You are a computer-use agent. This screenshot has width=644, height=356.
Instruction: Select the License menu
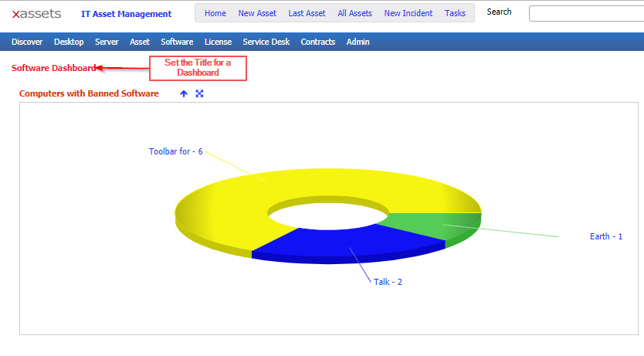[x=218, y=42]
